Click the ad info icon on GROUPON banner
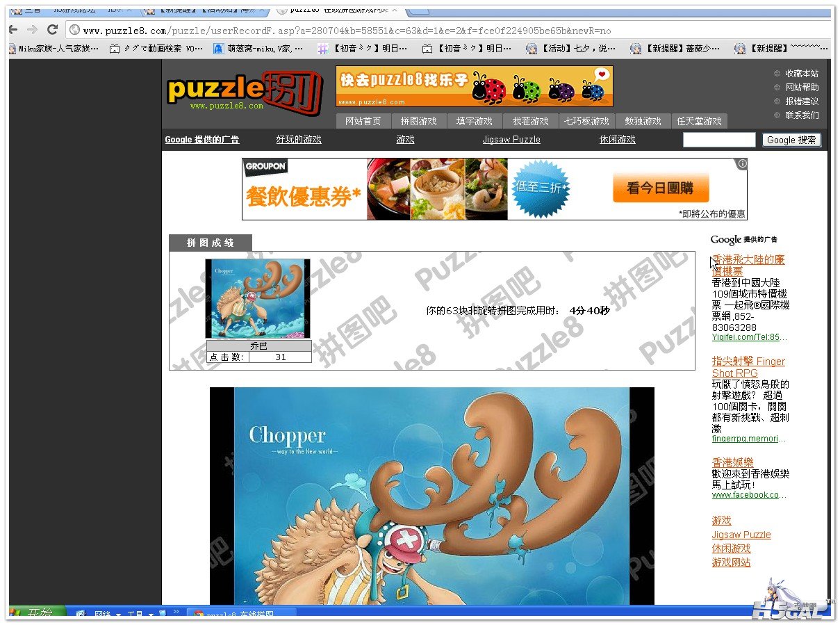840x625 pixels. [x=741, y=164]
